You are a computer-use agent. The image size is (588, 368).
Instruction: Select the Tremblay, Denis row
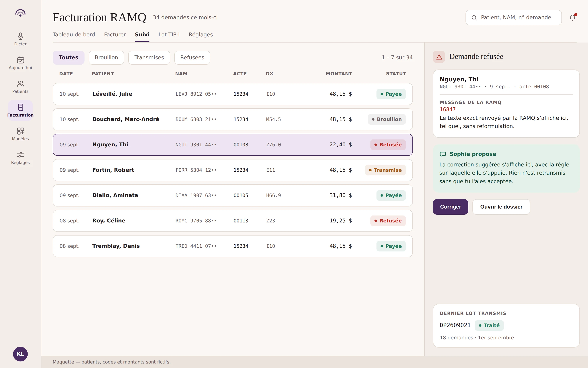tap(233, 246)
